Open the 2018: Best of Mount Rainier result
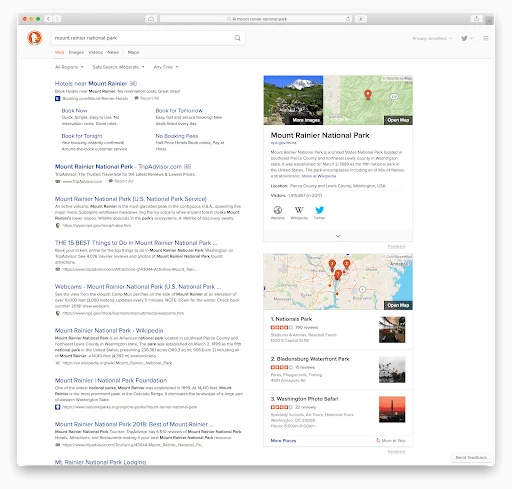The width and height of the screenshot is (512, 489). click(x=134, y=424)
